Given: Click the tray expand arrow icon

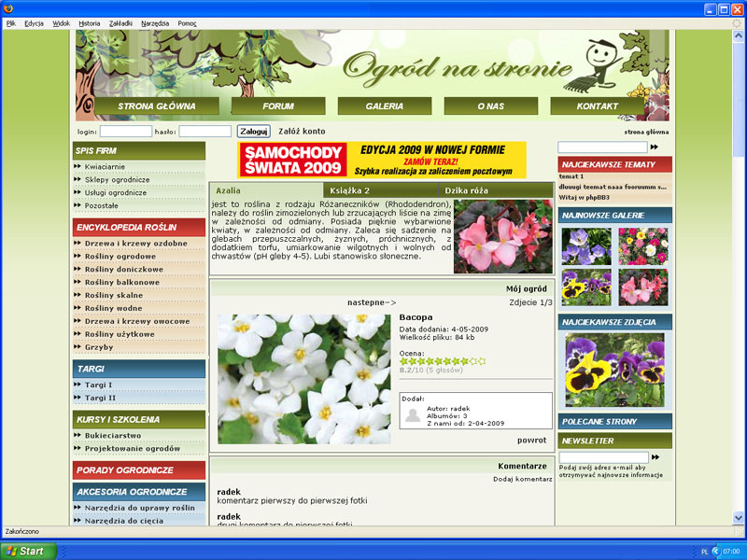Looking at the screenshot, I should [715, 552].
